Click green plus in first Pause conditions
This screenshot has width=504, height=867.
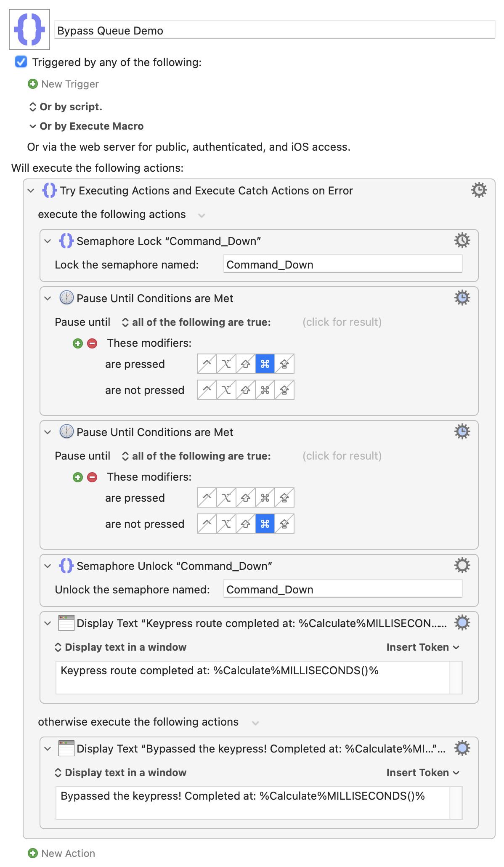coord(78,343)
